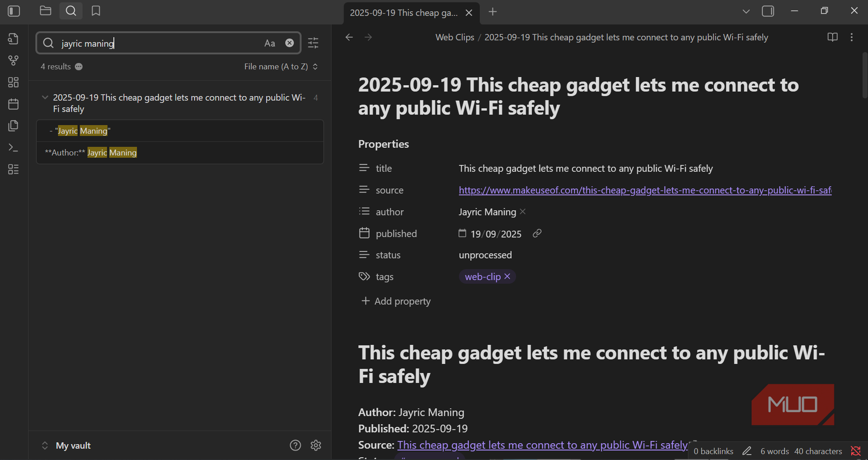This screenshot has width=868, height=460.
Task: Clear the search query with X icon
Action: click(x=289, y=43)
